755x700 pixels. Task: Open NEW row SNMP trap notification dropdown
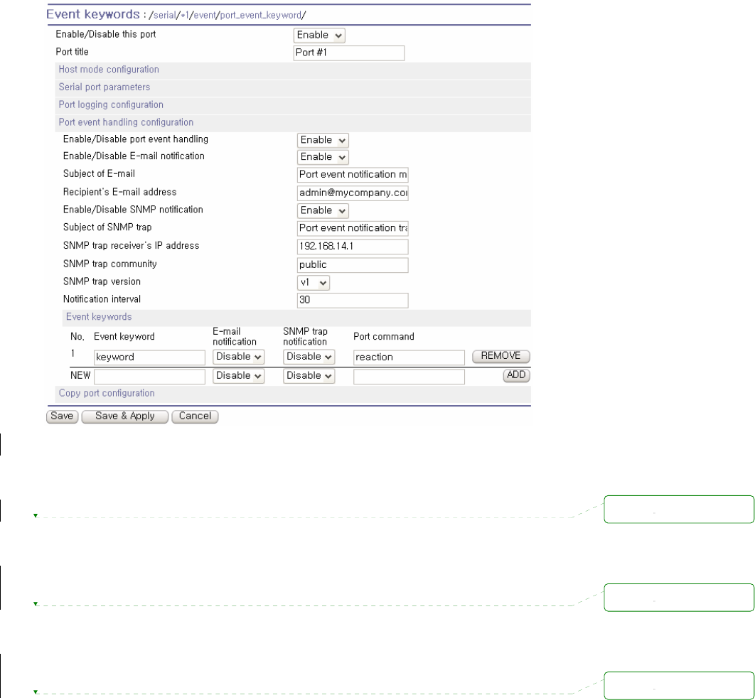[309, 375]
